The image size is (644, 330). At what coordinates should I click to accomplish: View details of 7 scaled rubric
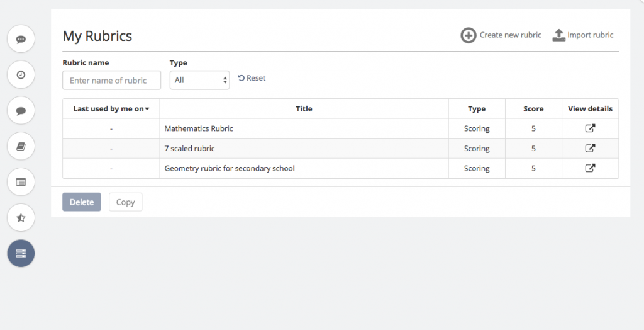click(x=590, y=148)
